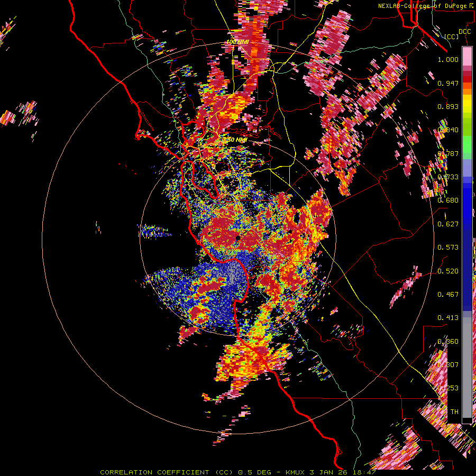The image size is (476, 476).
Task: Click the [CC] legend heading
Action: [451, 36]
